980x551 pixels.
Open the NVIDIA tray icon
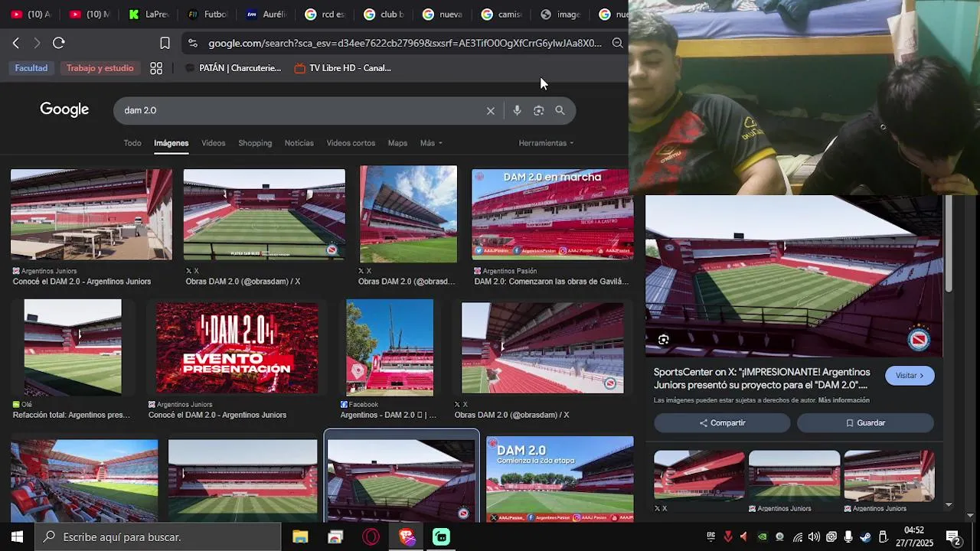pyautogui.click(x=763, y=537)
